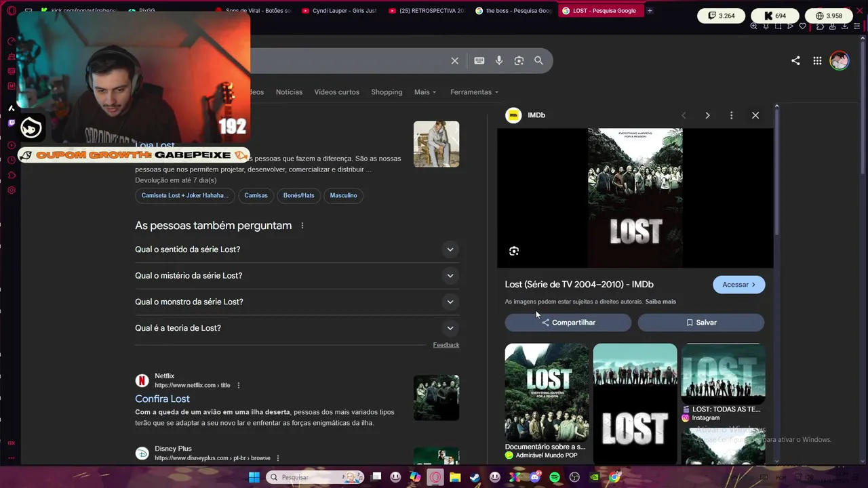This screenshot has width=868, height=488.
Task: Open the Mais dropdown in search filters
Action: click(x=425, y=92)
